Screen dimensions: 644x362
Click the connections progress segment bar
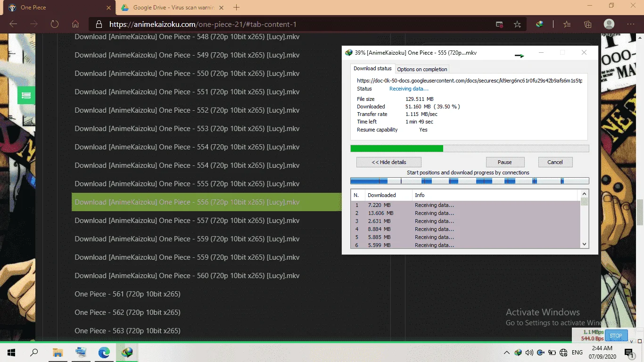tap(470, 181)
